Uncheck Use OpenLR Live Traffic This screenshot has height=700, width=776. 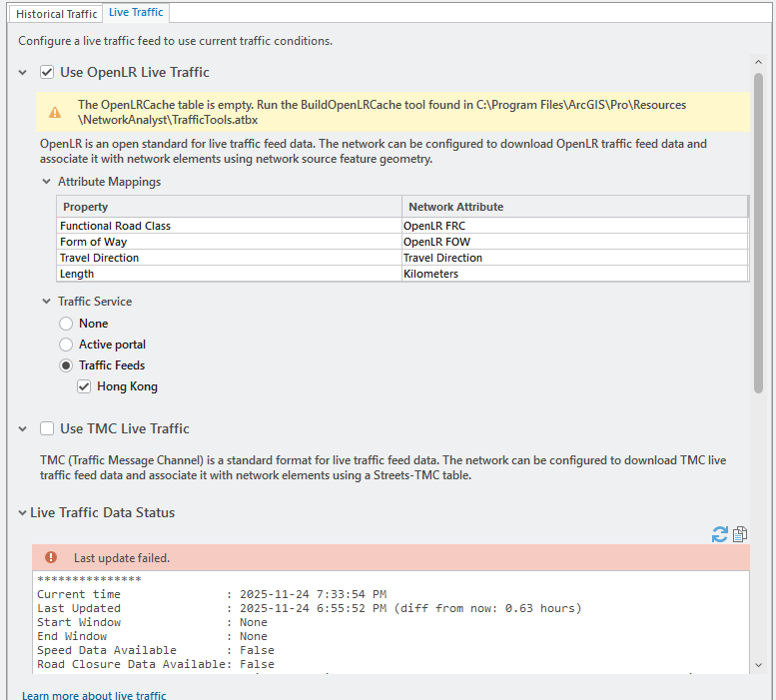(x=47, y=72)
